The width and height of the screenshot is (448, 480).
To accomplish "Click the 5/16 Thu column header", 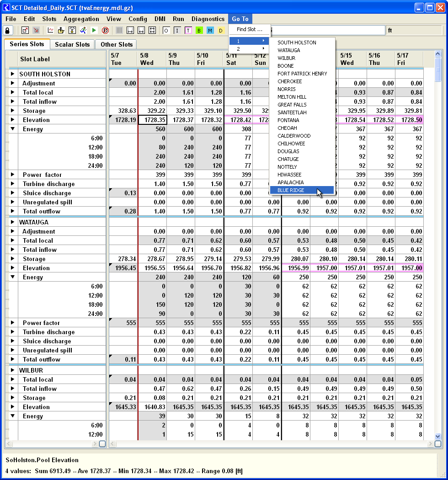I will 381,59.
